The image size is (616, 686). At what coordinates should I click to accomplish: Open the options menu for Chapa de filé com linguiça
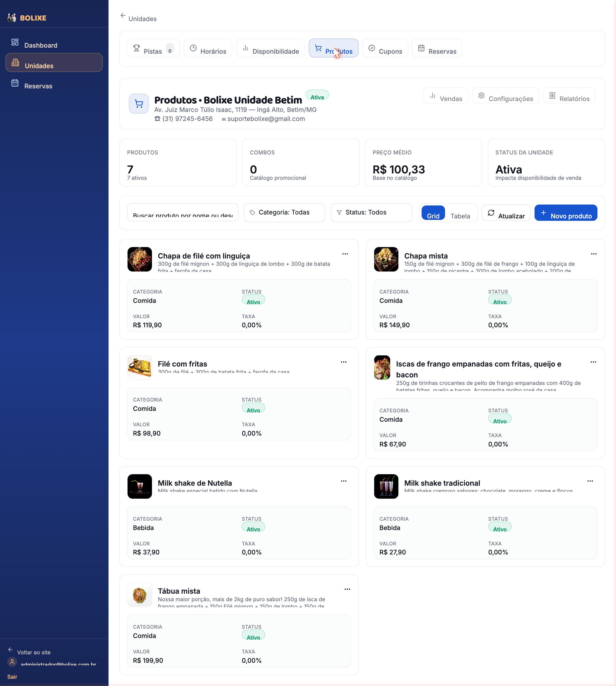click(x=345, y=254)
